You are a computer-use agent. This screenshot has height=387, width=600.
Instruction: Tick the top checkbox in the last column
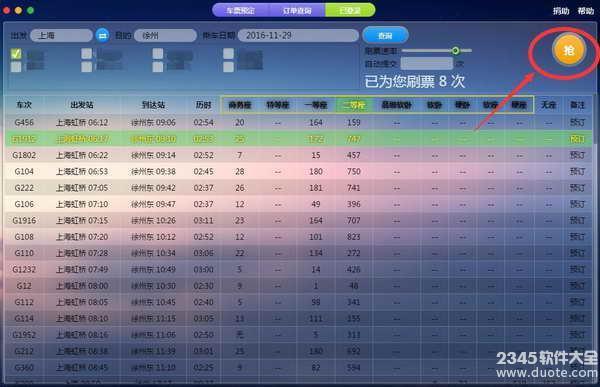pos(228,54)
